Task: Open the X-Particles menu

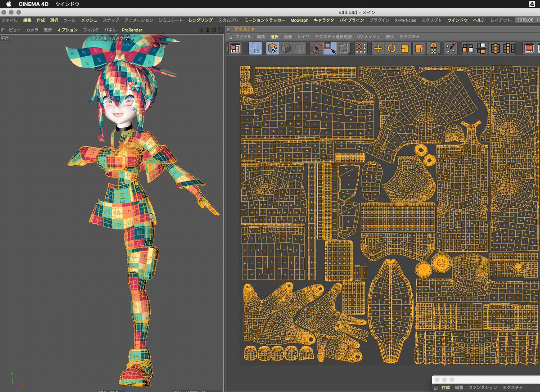Action: [x=405, y=20]
